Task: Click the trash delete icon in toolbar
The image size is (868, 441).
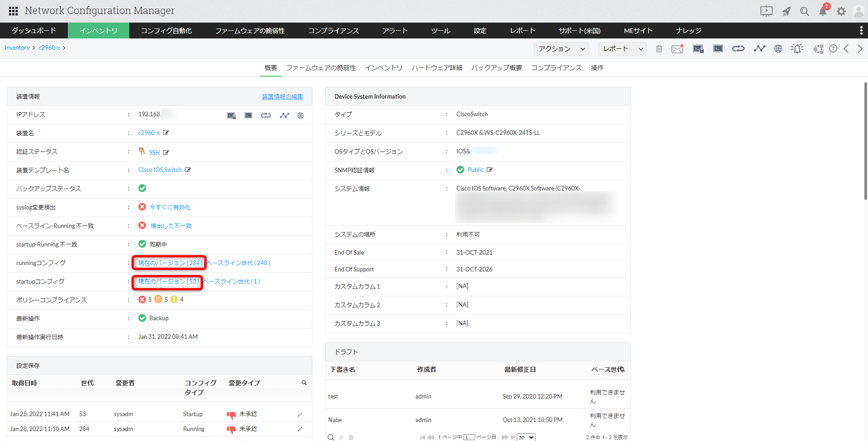Action: tap(659, 49)
